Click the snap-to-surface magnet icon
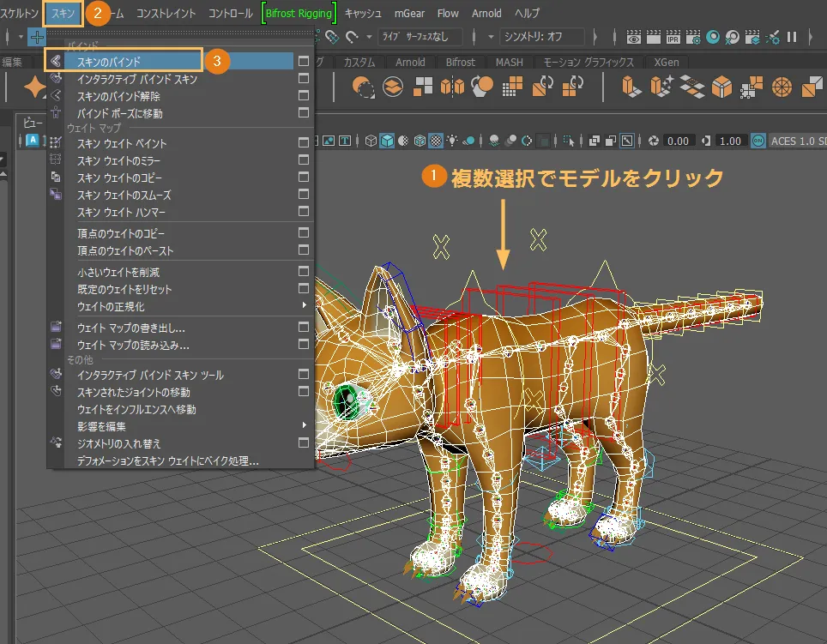This screenshot has width=827, height=644. tap(331, 38)
